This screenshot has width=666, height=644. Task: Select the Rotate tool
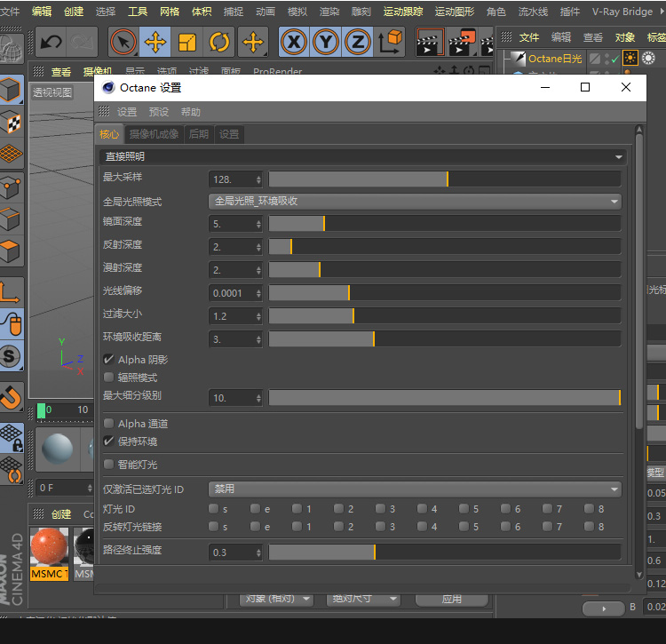218,42
